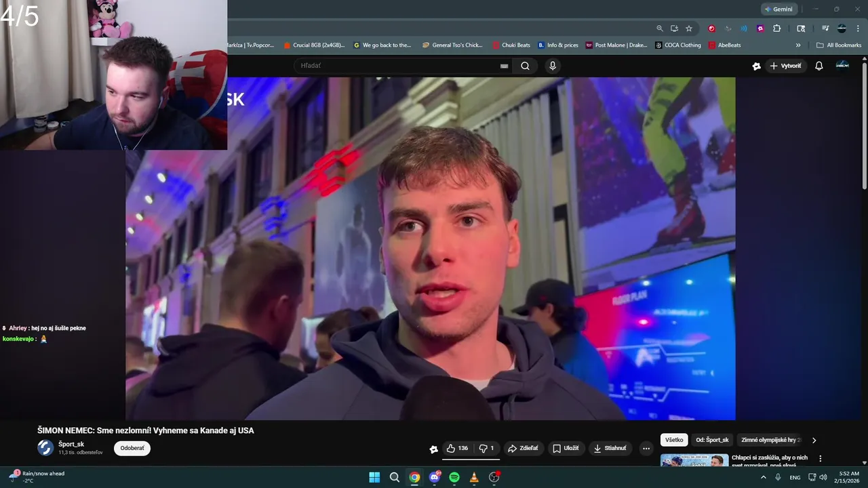Open the All Bookmarks folder

tap(839, 45)
